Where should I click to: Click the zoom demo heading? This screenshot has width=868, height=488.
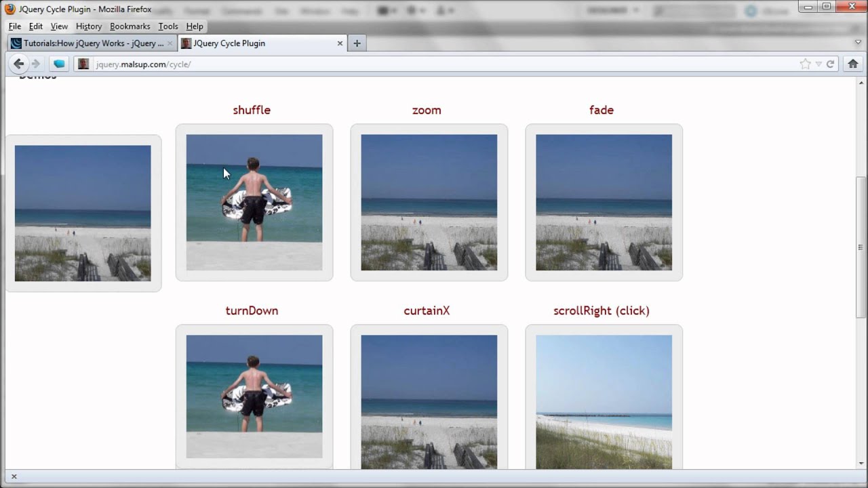pyautogui.click(x=427, y=110)
